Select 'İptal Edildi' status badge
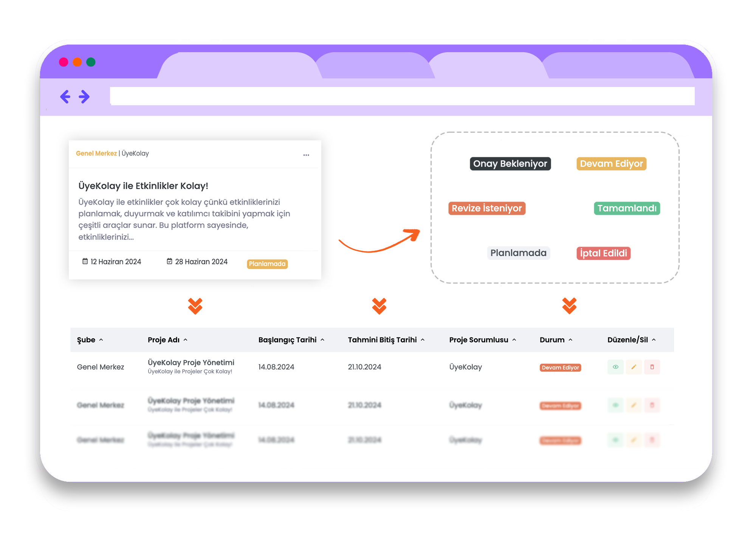This screenshot has width=756, height=551. (603, 253)
